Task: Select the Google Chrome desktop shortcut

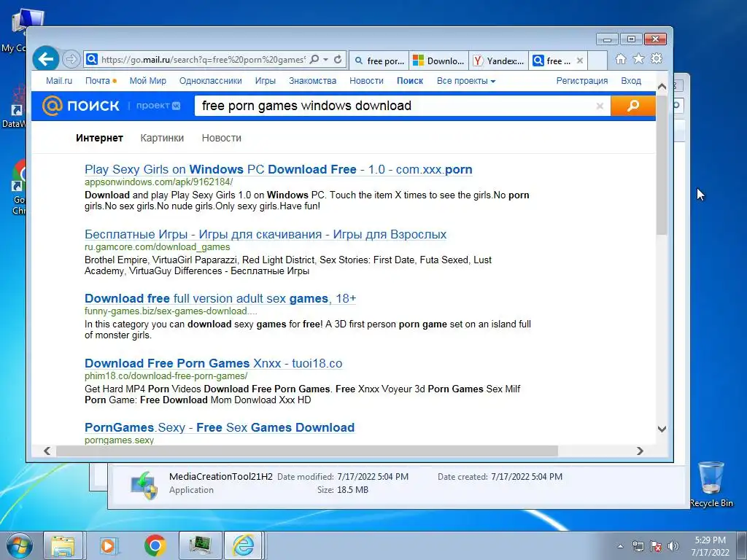Action: tap(19, 187)
